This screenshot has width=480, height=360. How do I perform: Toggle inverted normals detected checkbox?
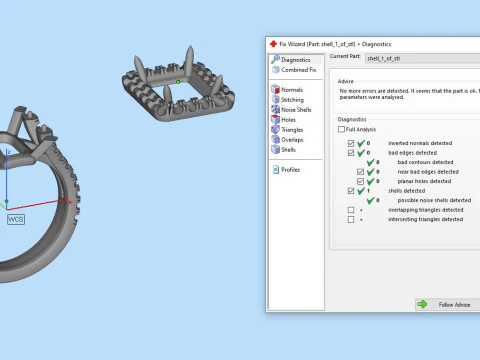[351, 143]
